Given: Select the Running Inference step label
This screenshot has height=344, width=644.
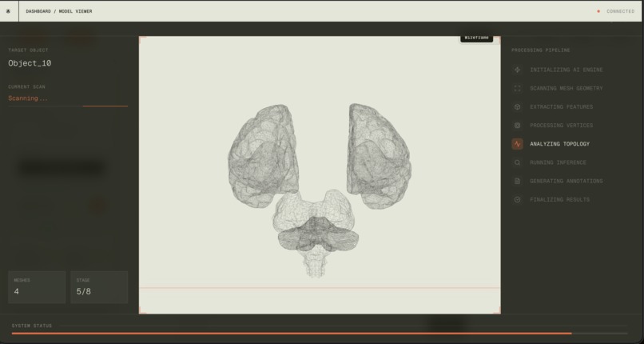Looking at the screenshot, I should point(559,162).
